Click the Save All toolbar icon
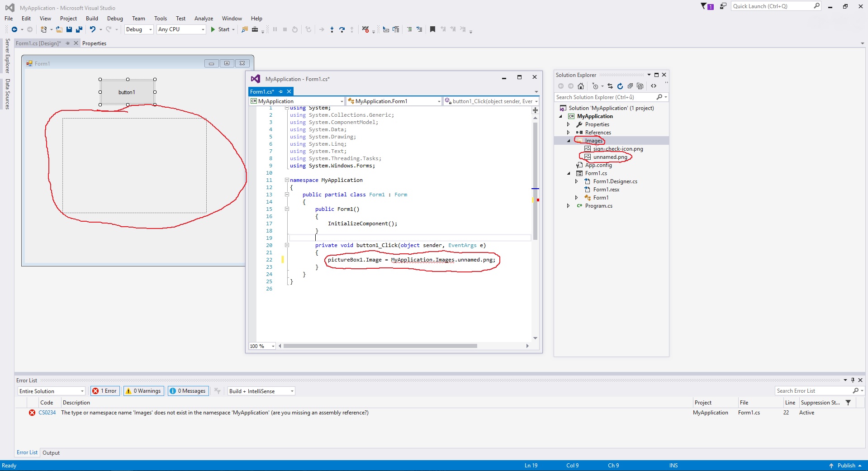This screenshot has height=471, width=868. tap(79, 29)
